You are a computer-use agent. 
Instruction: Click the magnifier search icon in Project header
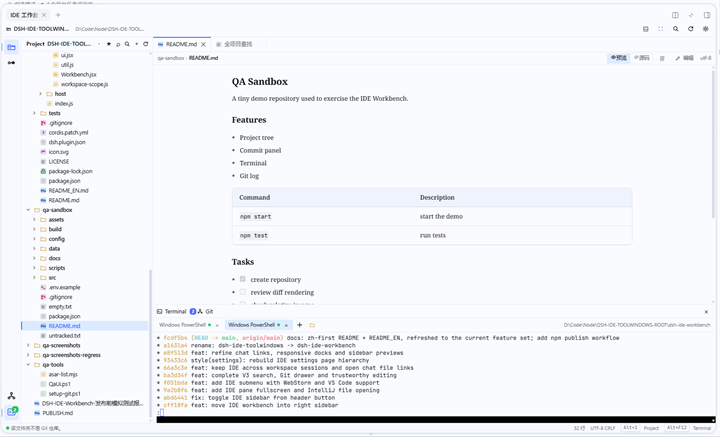[x=127, y=44]
